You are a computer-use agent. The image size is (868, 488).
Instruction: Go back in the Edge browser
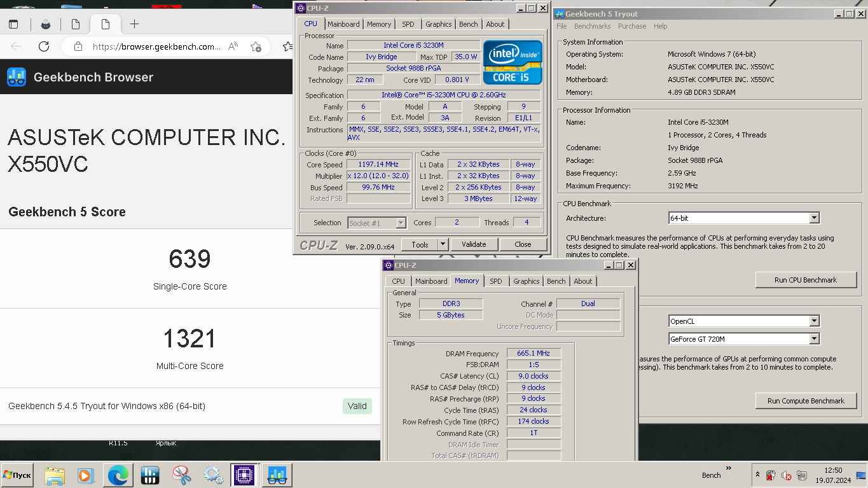click(x=16, y=46)
